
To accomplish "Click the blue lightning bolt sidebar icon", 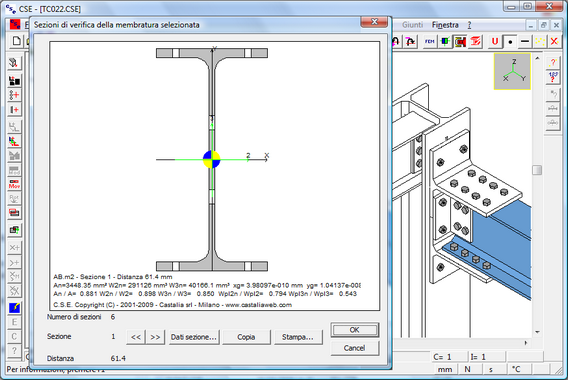I will pos(14,308).
